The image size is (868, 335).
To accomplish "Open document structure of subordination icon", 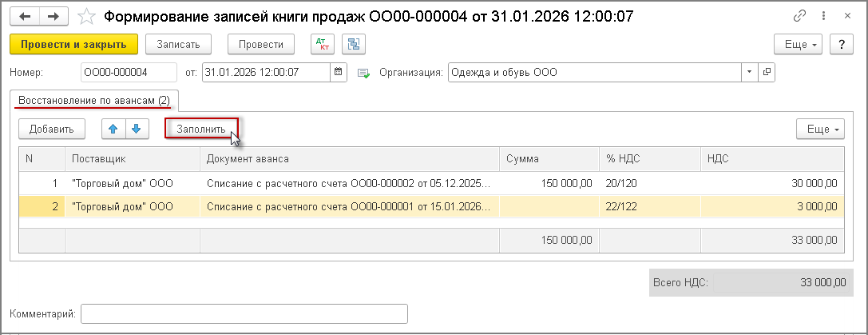I will click(x=352, y=45).
